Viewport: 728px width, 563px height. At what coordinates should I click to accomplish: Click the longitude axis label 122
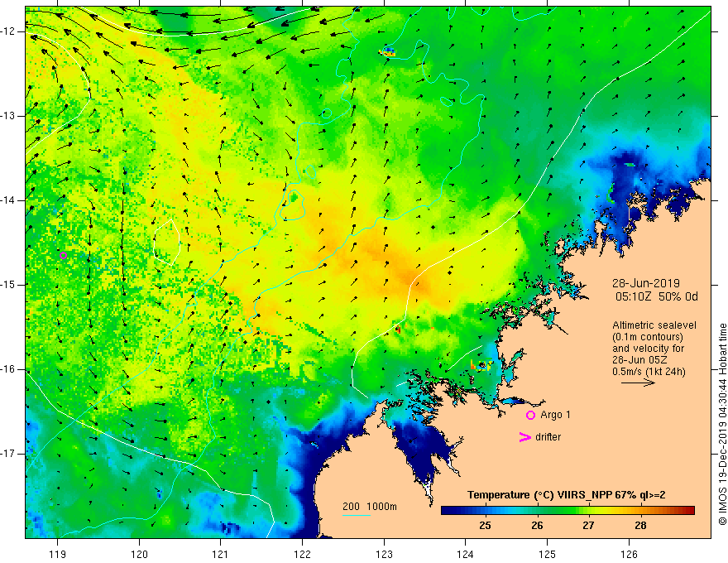pos(302,554)
